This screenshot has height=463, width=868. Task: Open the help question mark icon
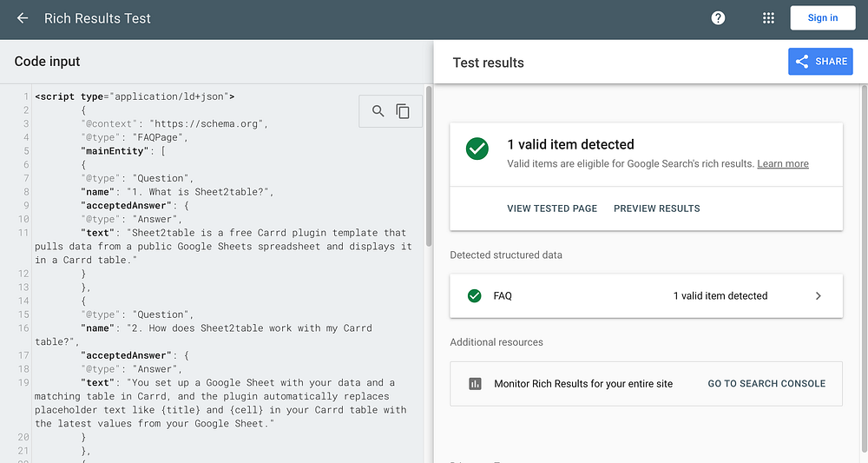coord(718,18)
